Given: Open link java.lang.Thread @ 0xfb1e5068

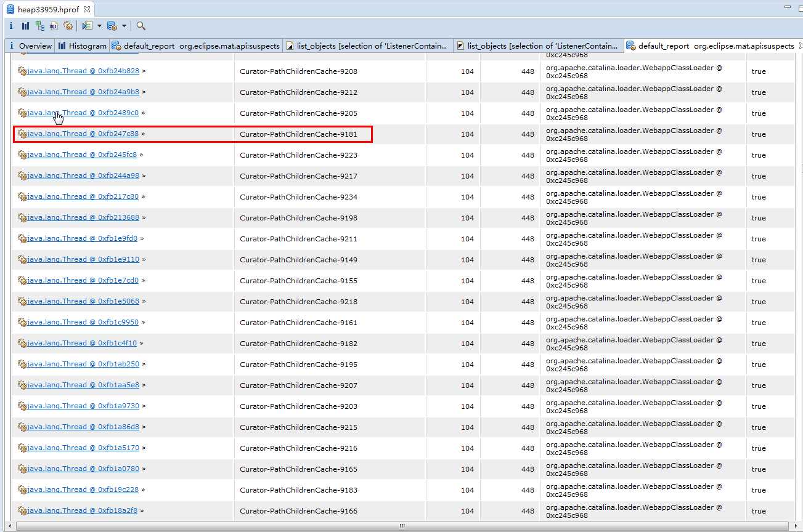Looking at the screenshot, I should pyautogui.click(x=83, y=301).
